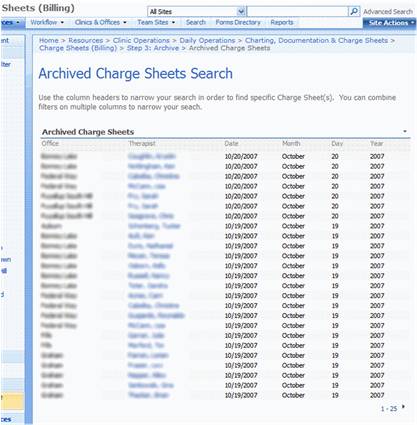Open Daily Operations breadcrumb link

207,40
